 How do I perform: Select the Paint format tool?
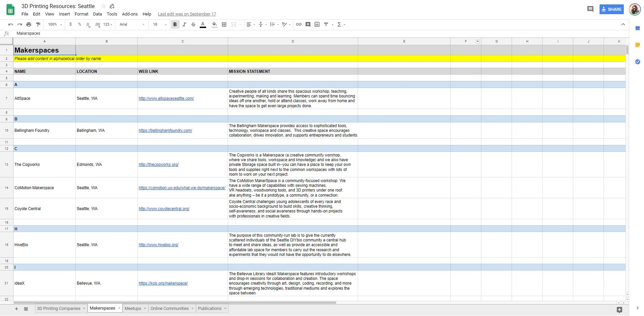click(38, 24)
